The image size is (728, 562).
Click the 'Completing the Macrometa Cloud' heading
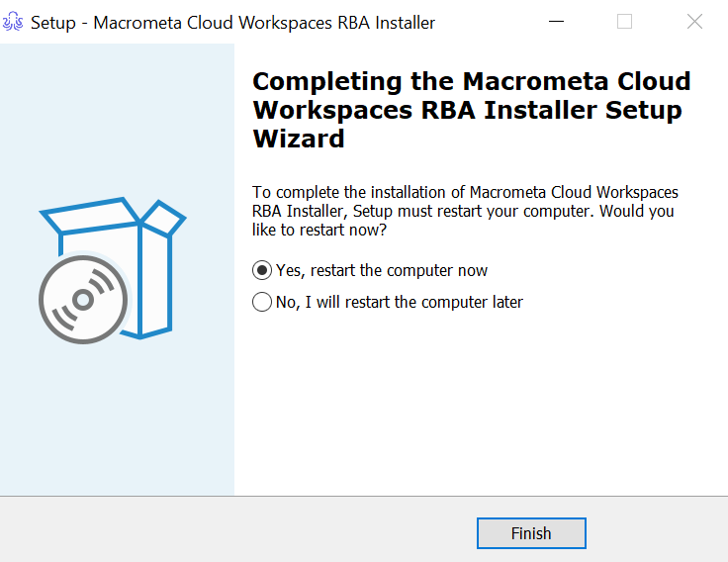tap(472, 82)
